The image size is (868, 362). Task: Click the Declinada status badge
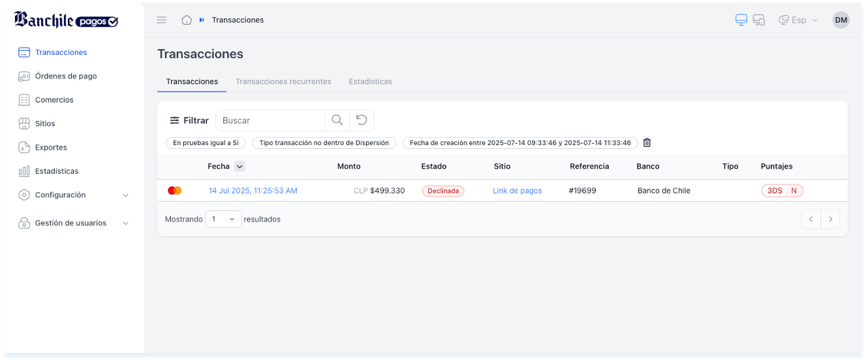click(443, 191)
